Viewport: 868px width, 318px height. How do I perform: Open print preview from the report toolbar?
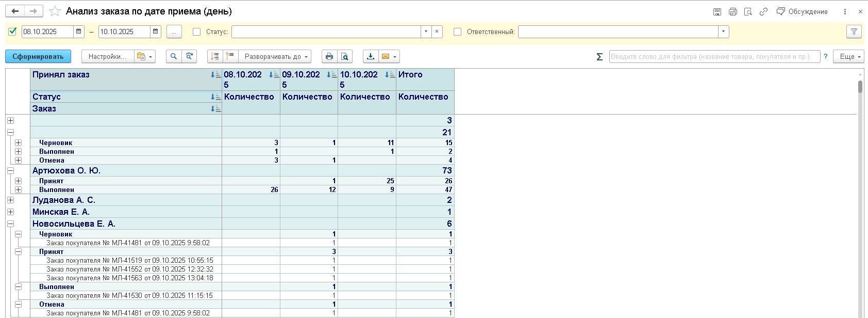[345, 56]
